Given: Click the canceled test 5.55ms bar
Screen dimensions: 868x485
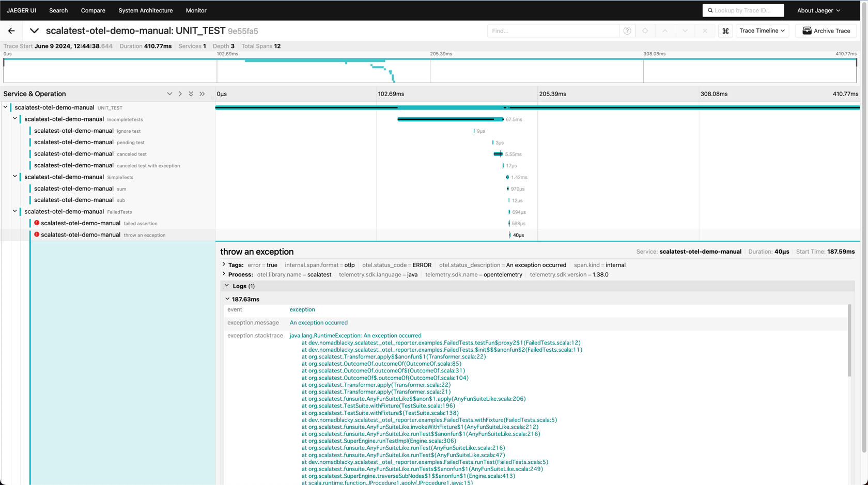Looking at the screenshot, I should 498,154.
